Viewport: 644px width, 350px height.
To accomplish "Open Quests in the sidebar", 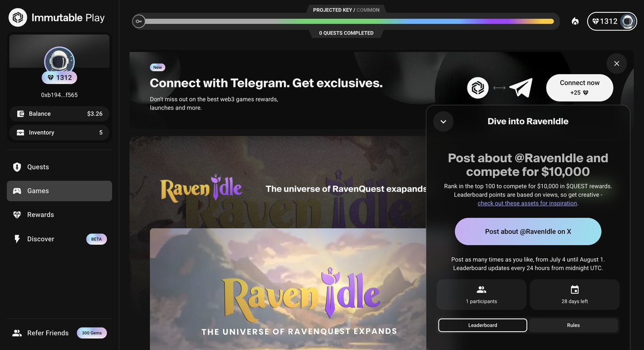I will [x=60, y=167].
